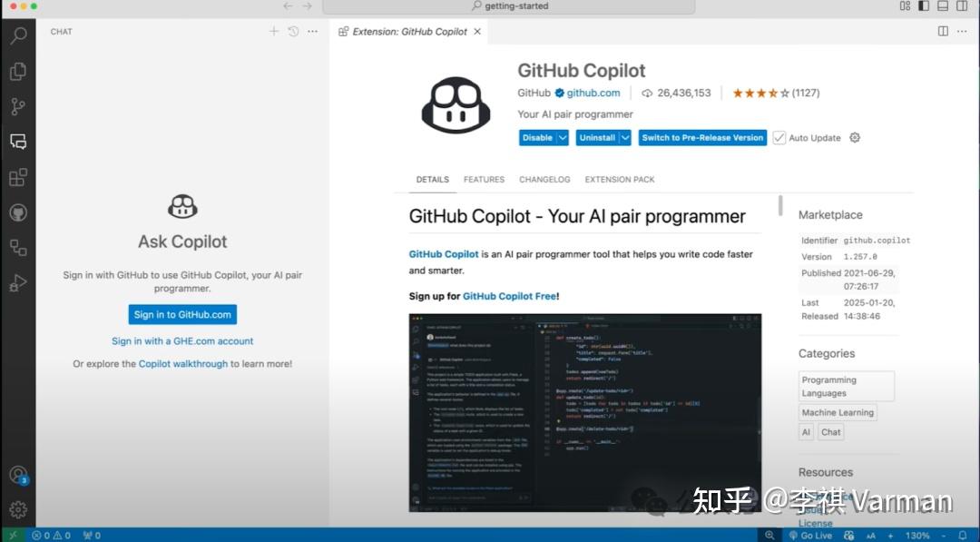The image size is (980, 542).
Task: Click the details page vertical scrollbar
Action: pos(780,206)
